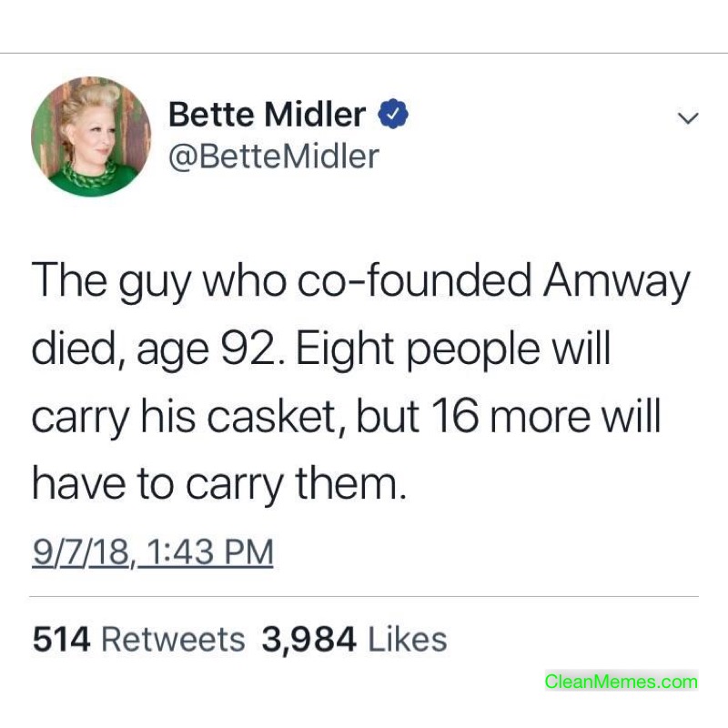
Task: Click the @BetteMidler handle
Action: (273, 157)
